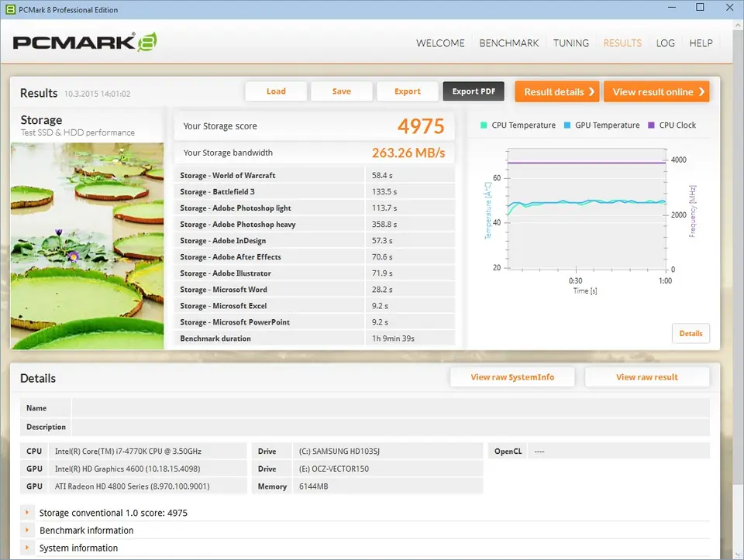Go to the Tuning tab
Screen dimensions: 744x560
pyautogui.click(x=571, y=43)
